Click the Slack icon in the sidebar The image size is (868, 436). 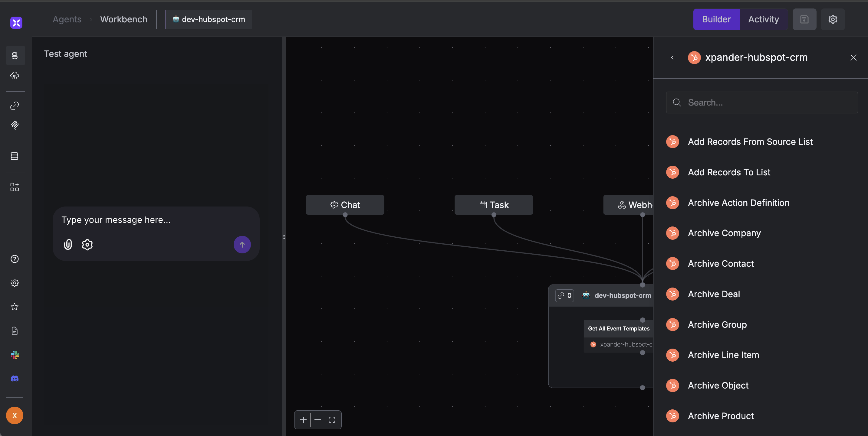(15, 355)
